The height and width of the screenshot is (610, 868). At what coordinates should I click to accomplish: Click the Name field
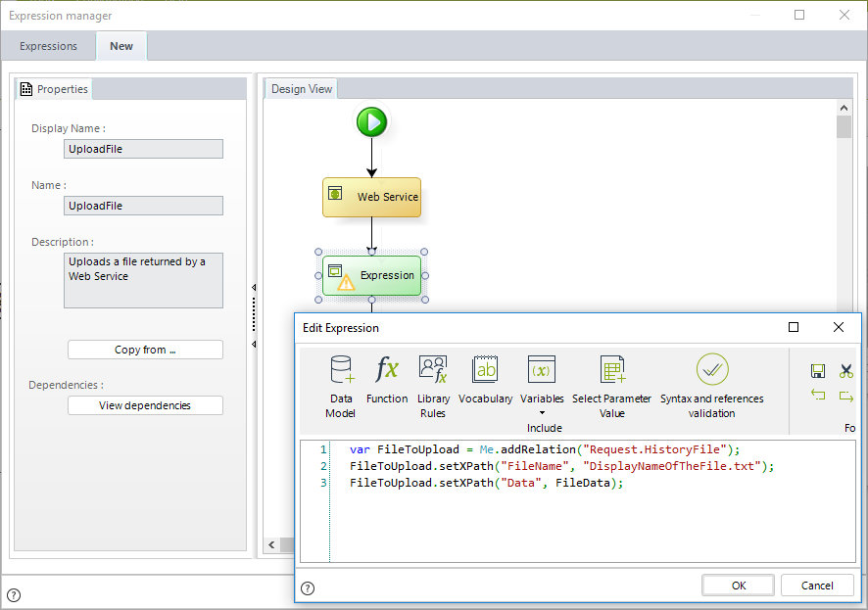point(143,206)
